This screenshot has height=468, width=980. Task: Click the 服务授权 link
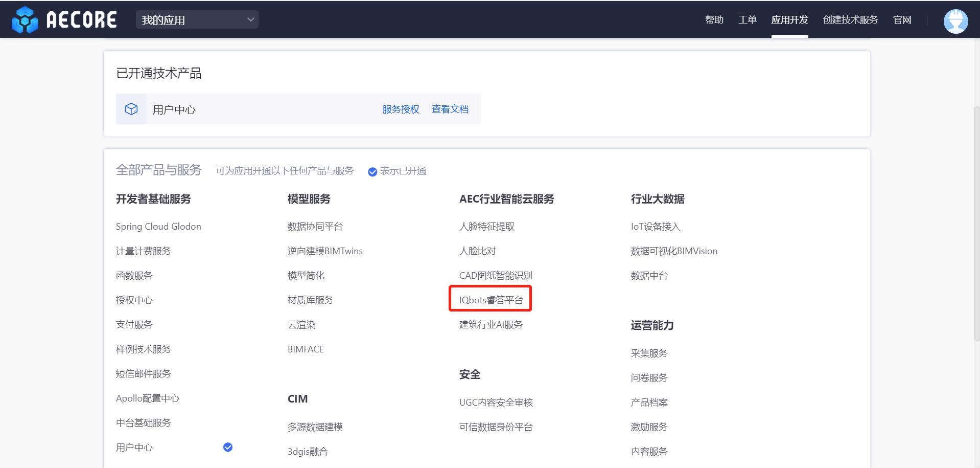(x=401, y=109)
